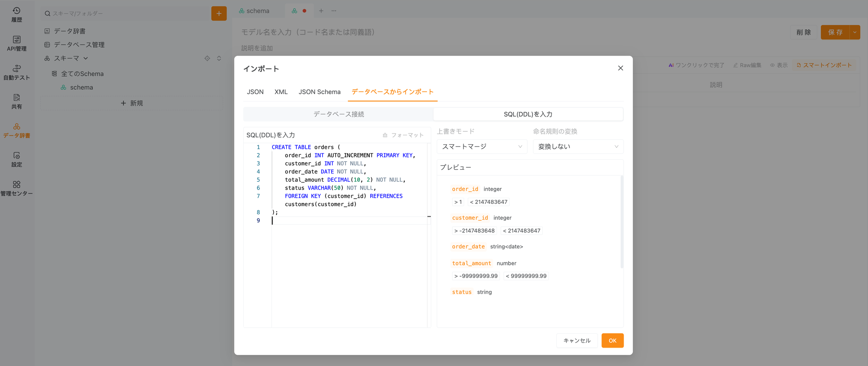The width and height of the screenshot is (868, 366).
Task: Open the 命名規則の変換 dropdown
Action: tap(578, 147)
